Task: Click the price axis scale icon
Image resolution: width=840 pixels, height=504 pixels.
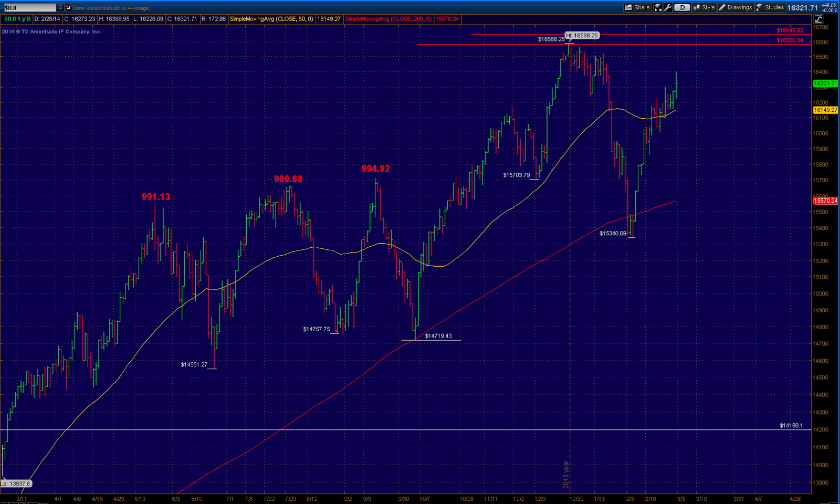Action: click(x=818, y=19)
